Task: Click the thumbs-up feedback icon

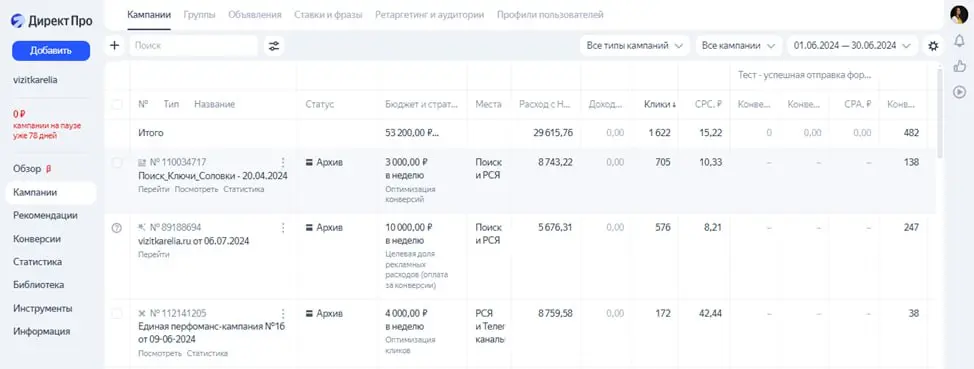Action: (x=959, y=66)
